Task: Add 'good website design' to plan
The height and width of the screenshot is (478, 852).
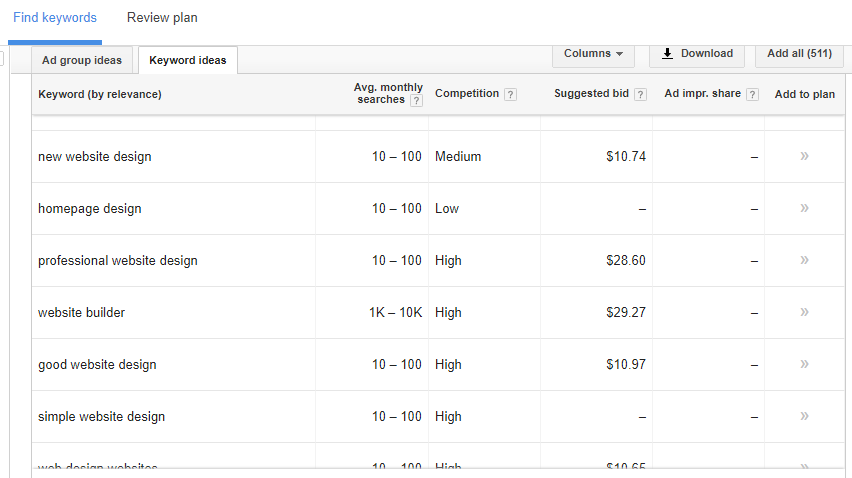Action: (x=804, y=364)
